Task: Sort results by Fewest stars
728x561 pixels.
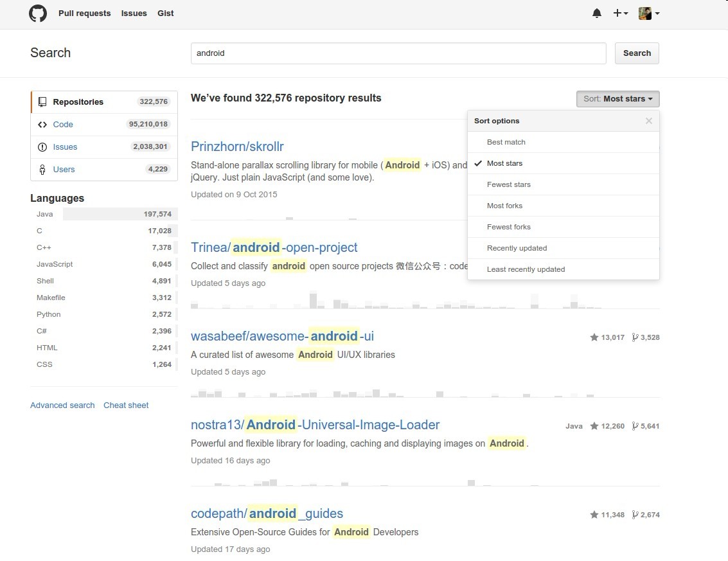Action: [x=563, y=184]
